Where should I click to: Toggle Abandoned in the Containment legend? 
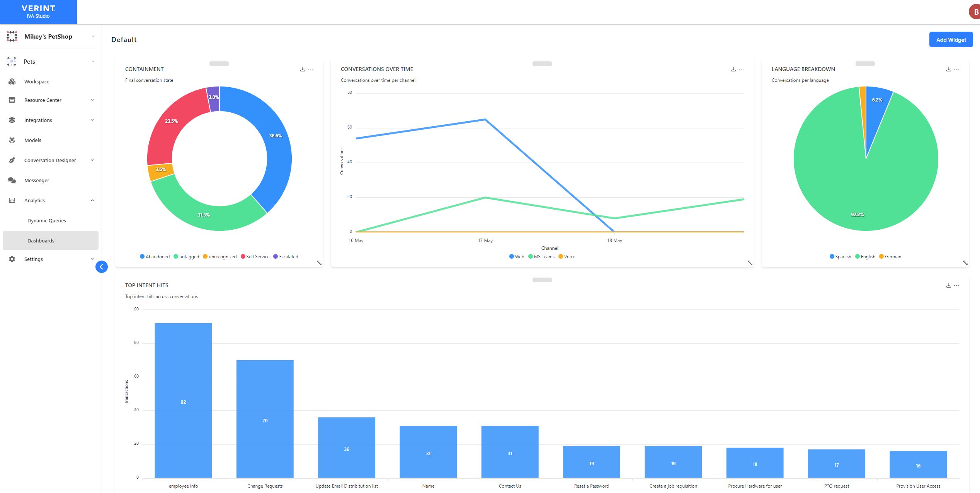pos(155,256)
